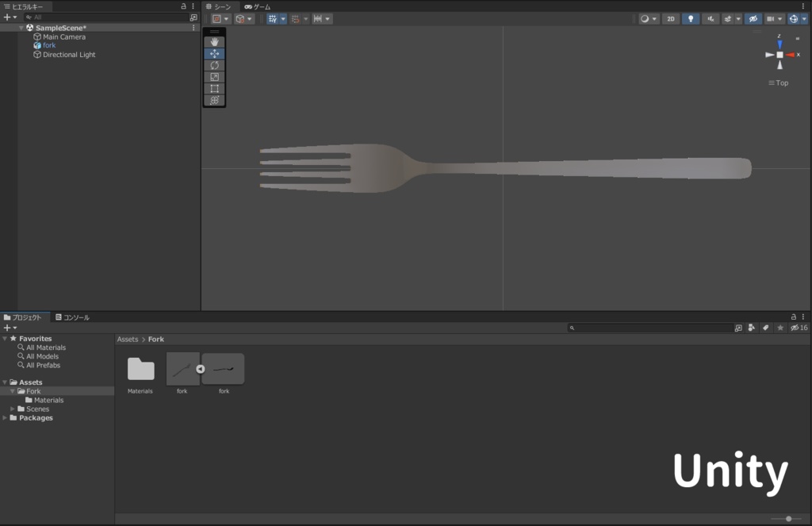Switch to the Game tab
This screenshot has height=526, width=812.
click(x=258, y=6)
